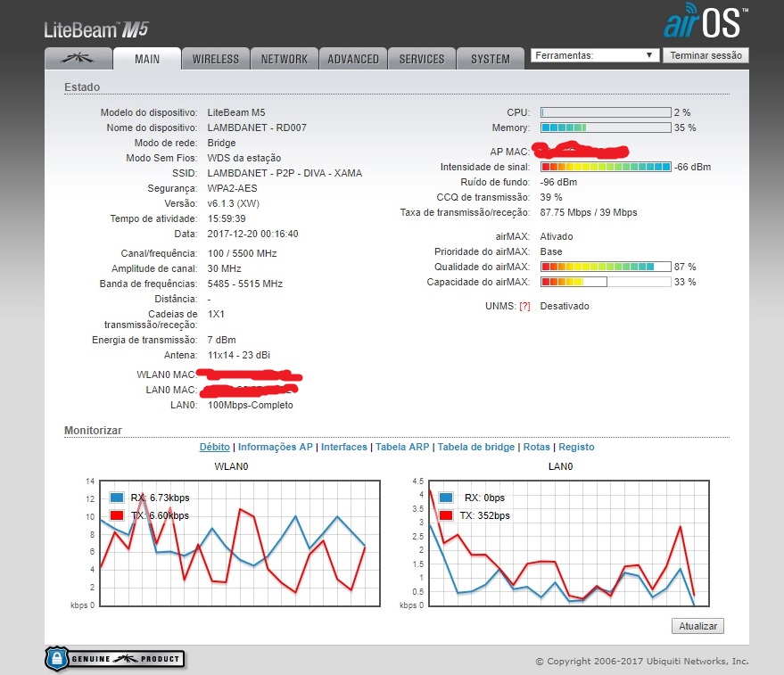784x675 pixels.
Task: Click transmit power value '7 dBm'
Action: pos(221,340)
